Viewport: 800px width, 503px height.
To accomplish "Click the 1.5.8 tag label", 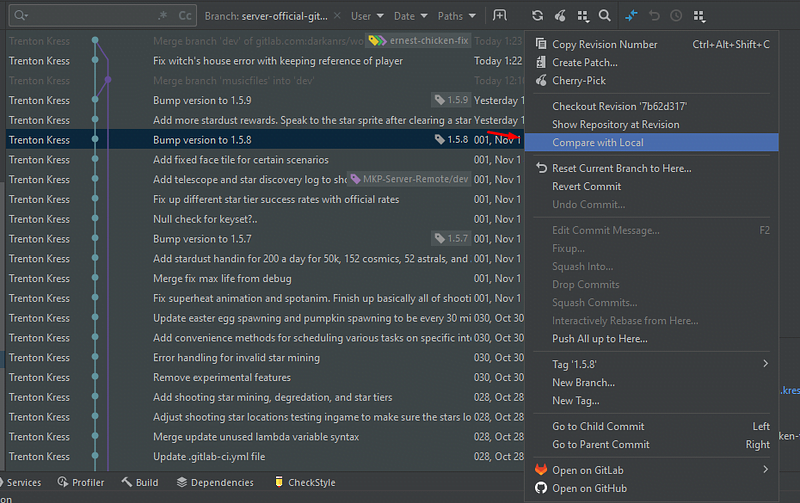I will [451, 140].
